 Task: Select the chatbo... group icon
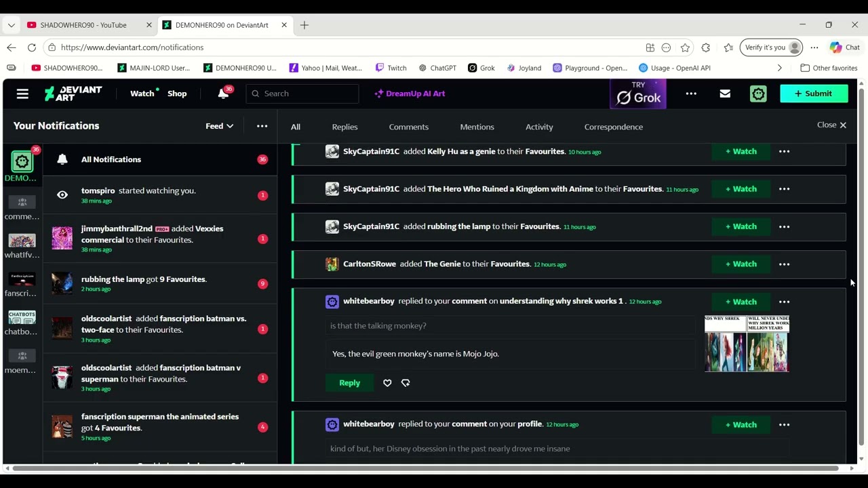22,317
